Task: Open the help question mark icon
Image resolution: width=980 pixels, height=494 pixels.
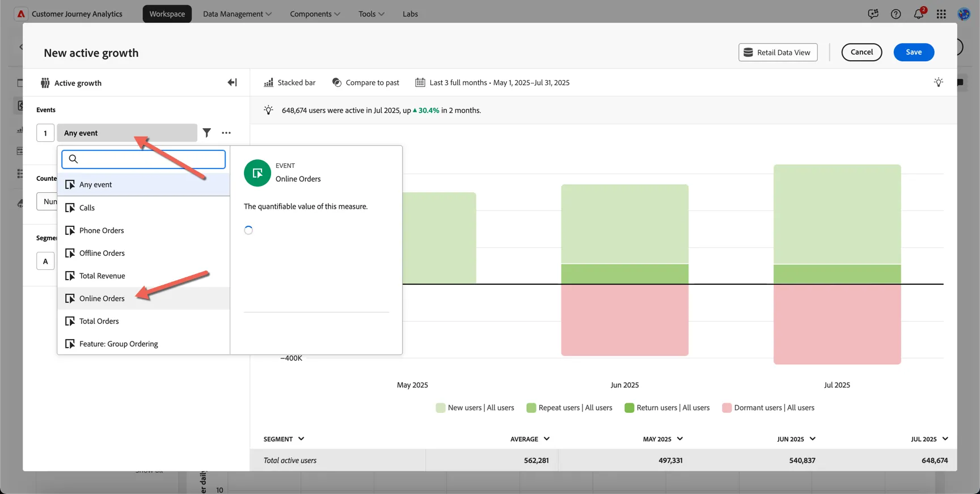Action: pyautogui.click(x=895, y=14)
